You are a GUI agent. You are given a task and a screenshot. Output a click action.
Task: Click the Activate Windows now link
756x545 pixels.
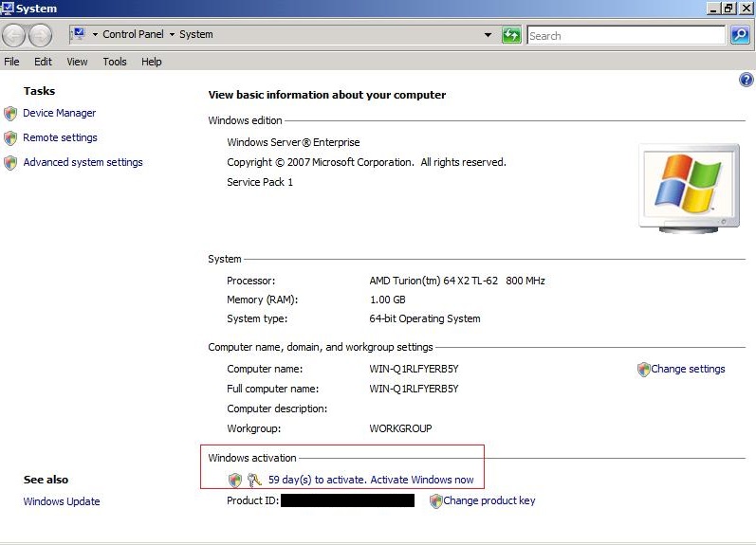pyautogui.click(x=371, y=480)
